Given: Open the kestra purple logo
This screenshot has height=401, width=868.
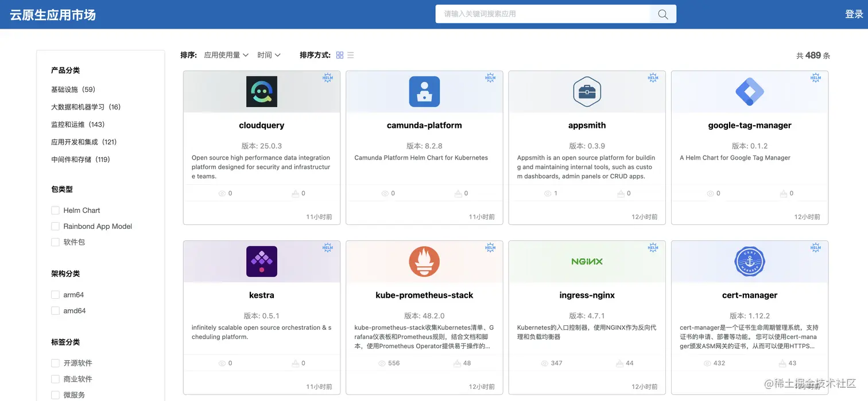Looking at the screenshot, I should (262, 262).
